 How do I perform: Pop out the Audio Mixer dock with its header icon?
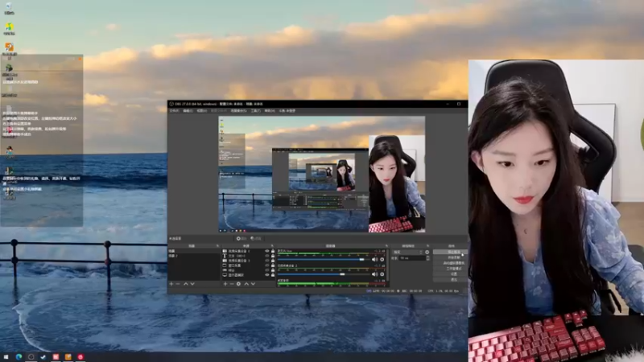coord(387,246)
